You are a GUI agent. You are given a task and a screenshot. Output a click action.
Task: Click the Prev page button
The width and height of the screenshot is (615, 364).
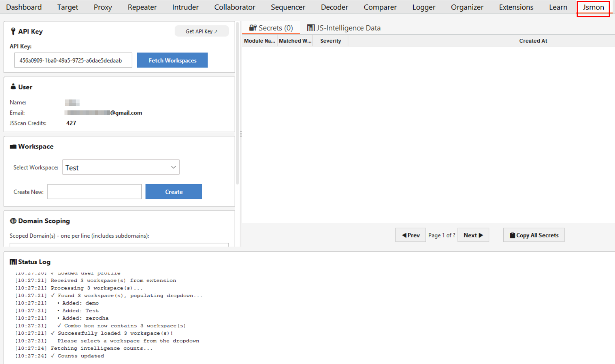coord(410,235)
